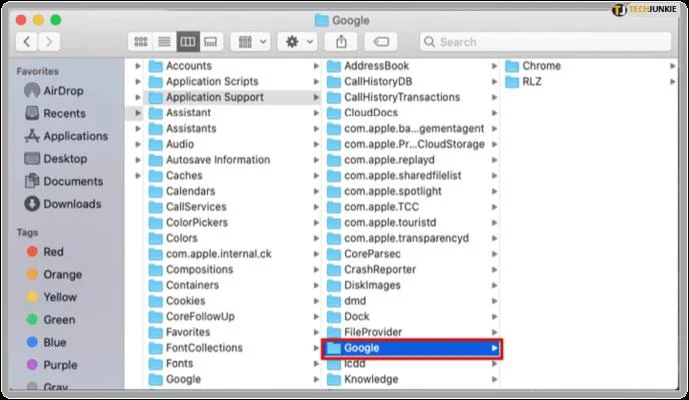Open the group-by arrangement dropdown
689x400 pixels.
[251, 42]
